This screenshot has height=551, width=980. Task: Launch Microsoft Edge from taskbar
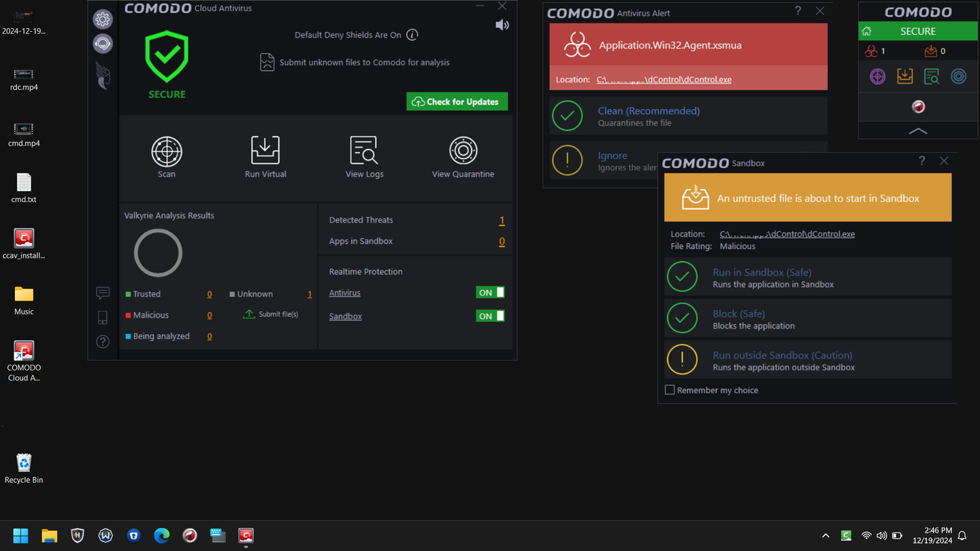coord(161,536)
